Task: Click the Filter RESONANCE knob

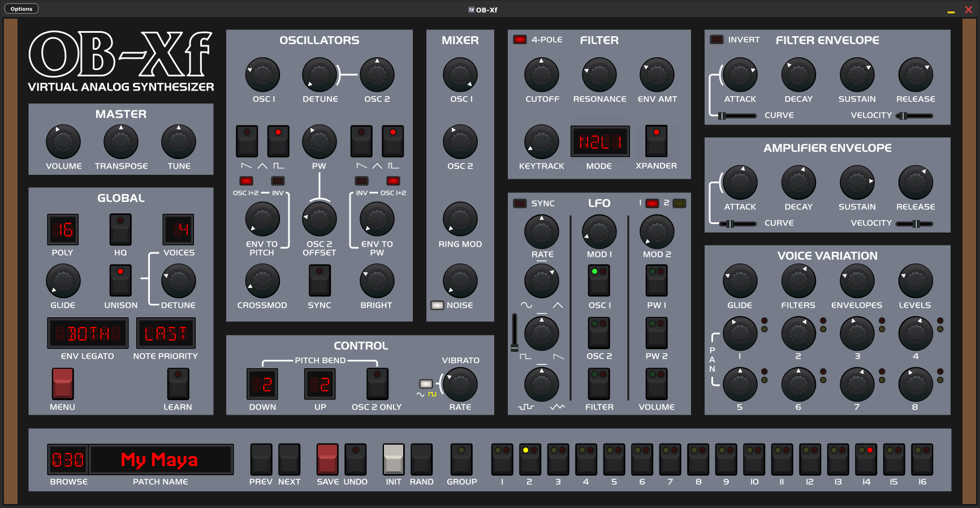Action: [599, 75]
